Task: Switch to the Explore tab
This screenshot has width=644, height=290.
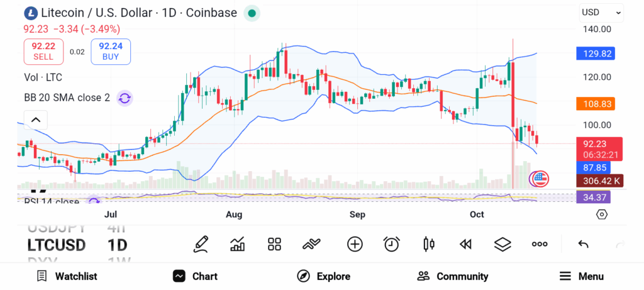Action: (324, 276)
